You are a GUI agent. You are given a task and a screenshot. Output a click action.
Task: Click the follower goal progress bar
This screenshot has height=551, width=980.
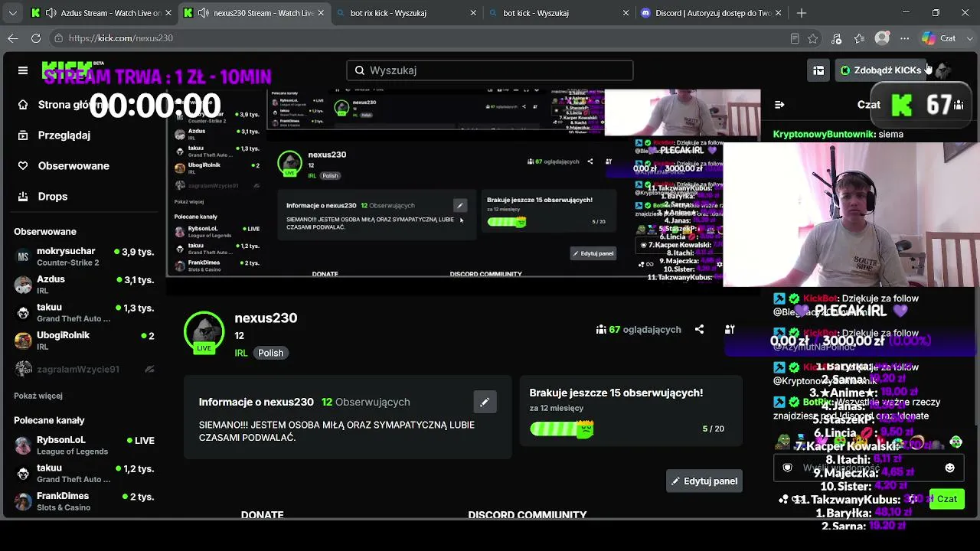(x=562, y=429)
